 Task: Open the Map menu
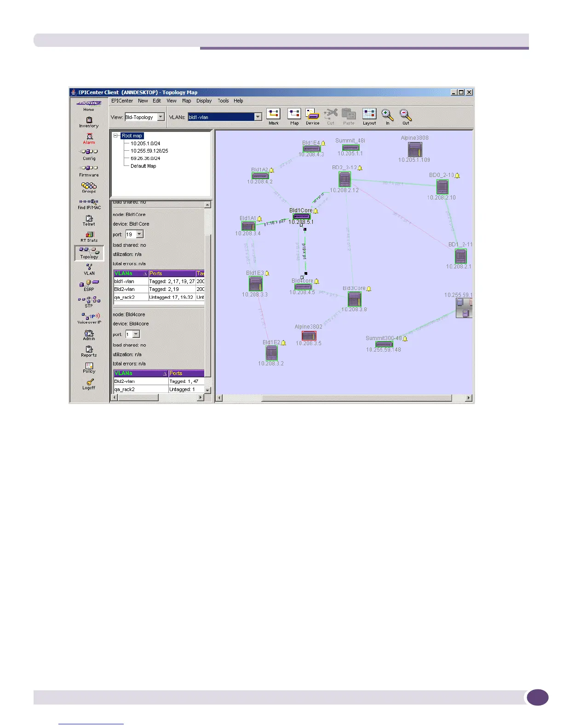coord(186,101)
